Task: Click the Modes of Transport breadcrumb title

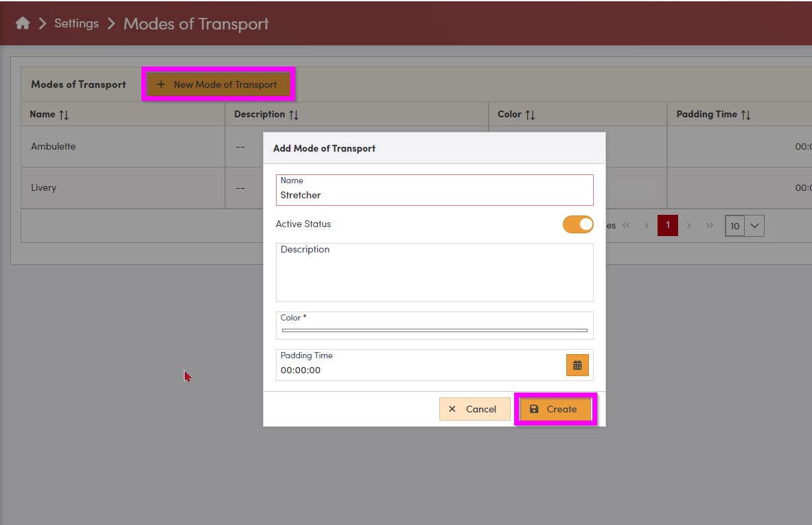Action: coord(196,24)
